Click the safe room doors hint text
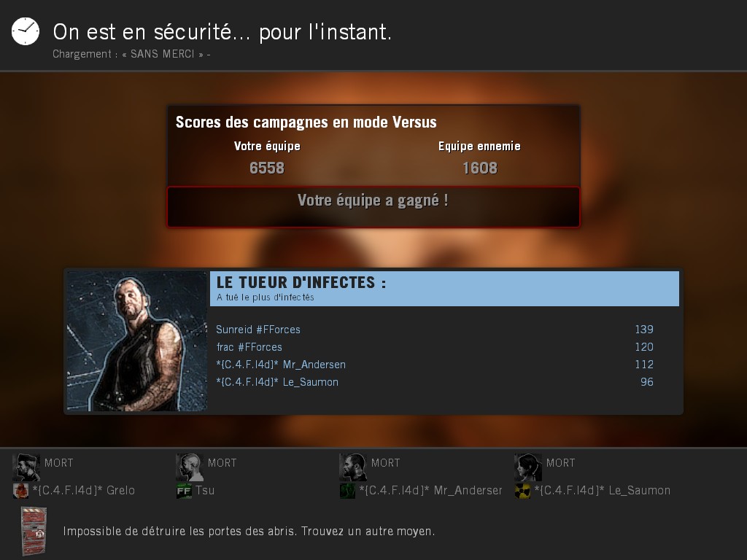 coord(249,531)
